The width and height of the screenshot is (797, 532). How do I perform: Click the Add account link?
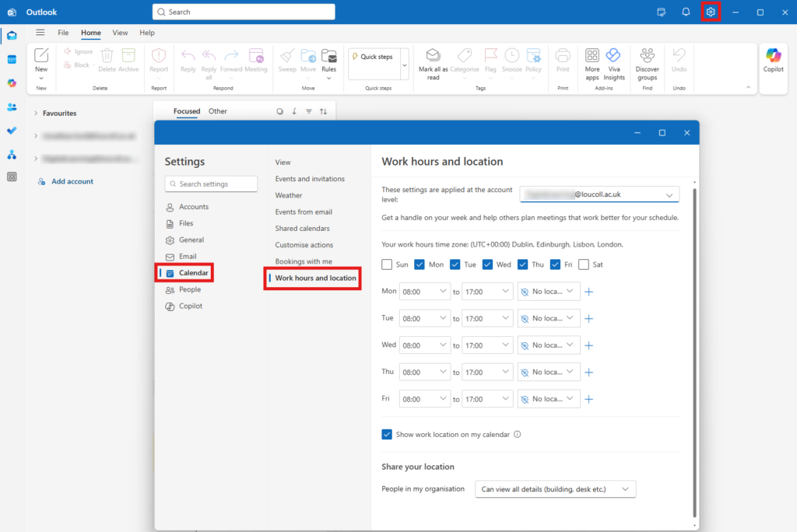pyautogui.click(x=68, y=180)
